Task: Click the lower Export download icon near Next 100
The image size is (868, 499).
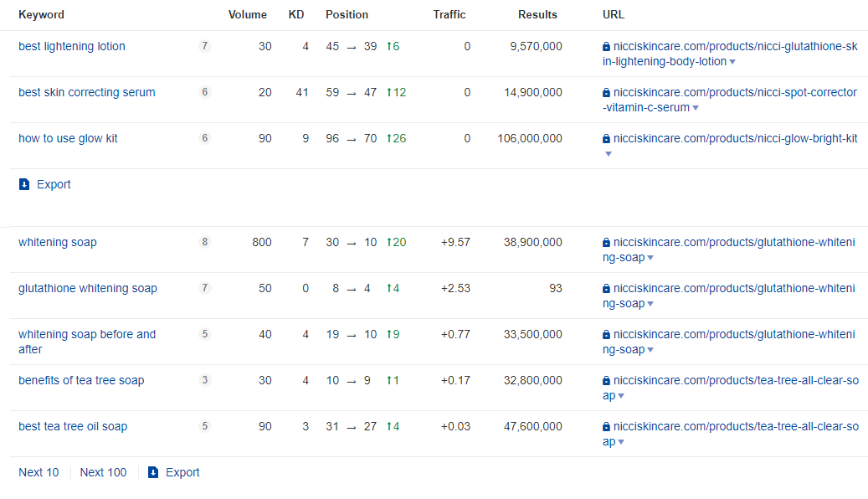Action: (x=153, y=472)
